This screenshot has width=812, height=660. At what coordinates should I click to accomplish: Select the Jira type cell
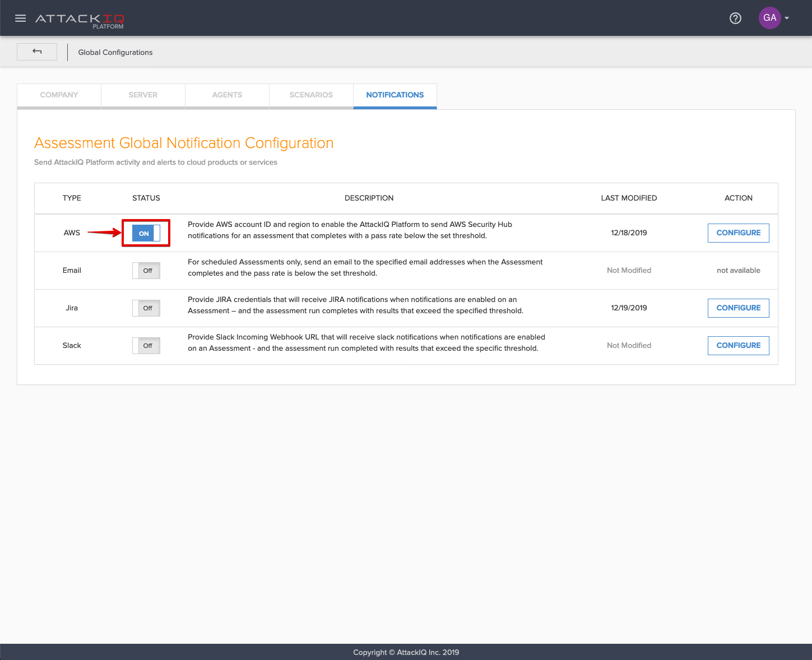(72, 308)
